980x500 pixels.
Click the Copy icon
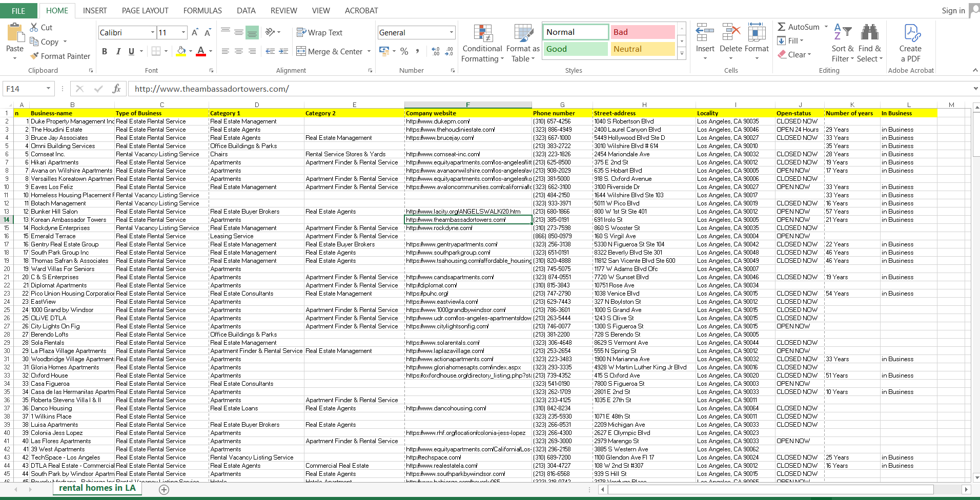34,41
